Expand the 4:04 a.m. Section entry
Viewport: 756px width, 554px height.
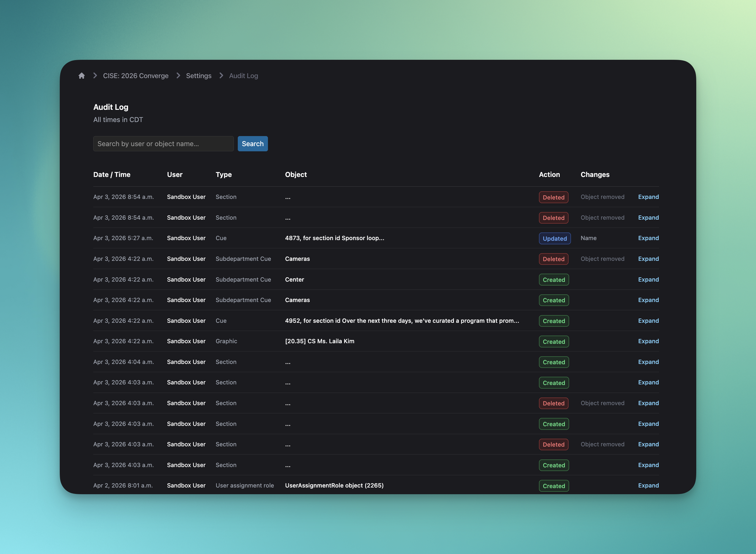click(x=648, y=362)
